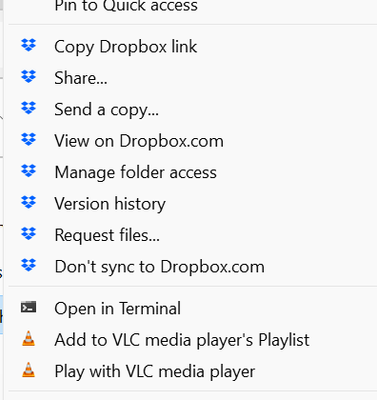377x400 pixels.
Task: Click the Dropbox icon beside Copy Dropbox link
Action: pyautogui.click(x=29, y=45)
